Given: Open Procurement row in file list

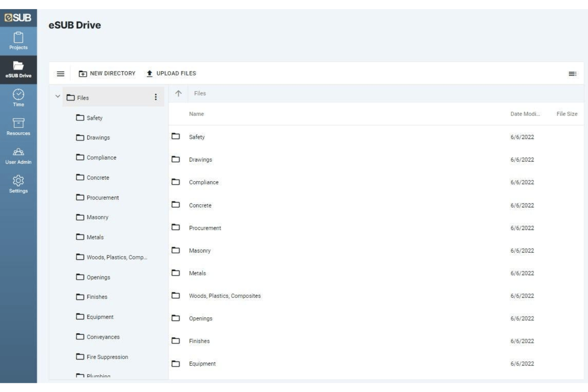Looking at the screenshot, I should 376,228.
